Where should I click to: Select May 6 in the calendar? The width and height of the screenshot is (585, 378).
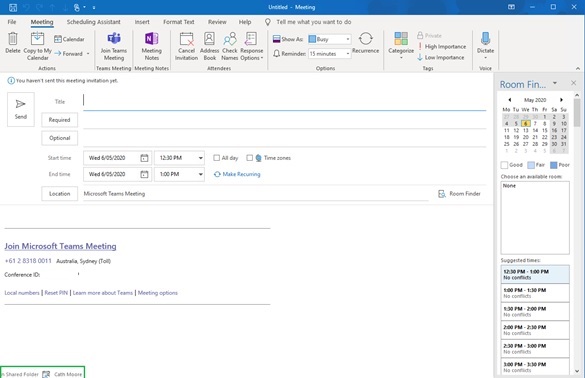[525, 124]
